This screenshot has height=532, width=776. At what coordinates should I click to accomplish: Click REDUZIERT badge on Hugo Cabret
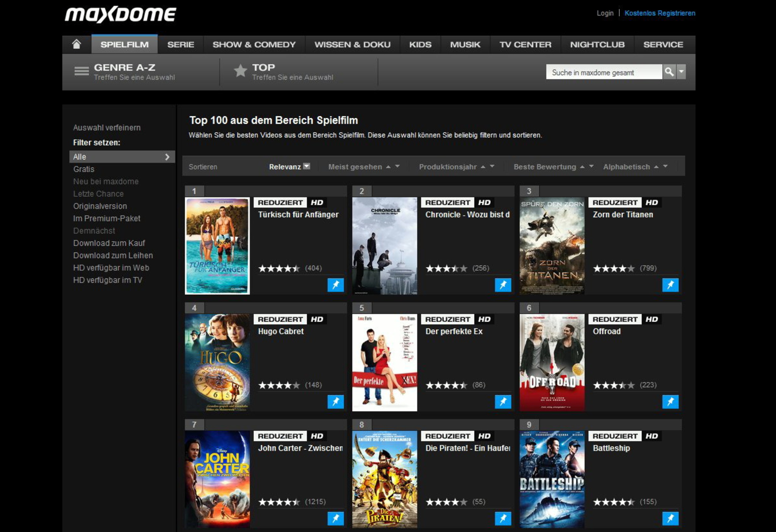point(280,319)
